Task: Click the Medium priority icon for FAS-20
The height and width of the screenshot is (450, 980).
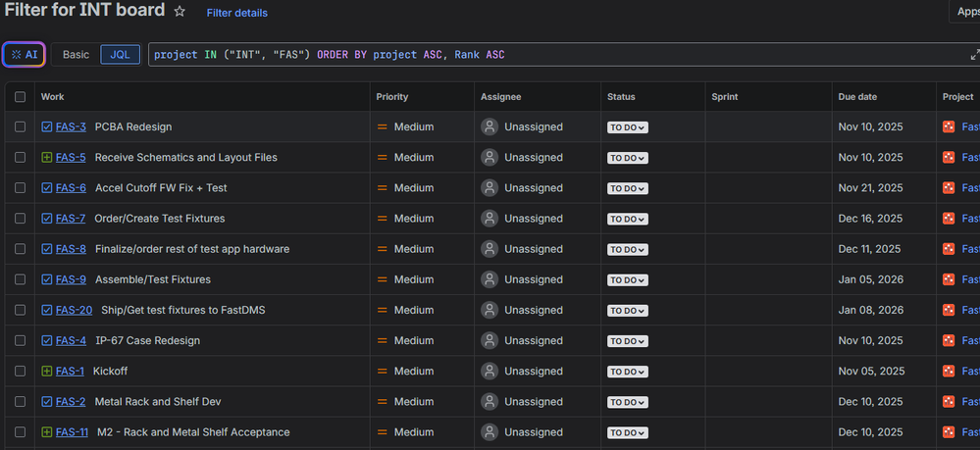Action: click(x=383, y=311)
